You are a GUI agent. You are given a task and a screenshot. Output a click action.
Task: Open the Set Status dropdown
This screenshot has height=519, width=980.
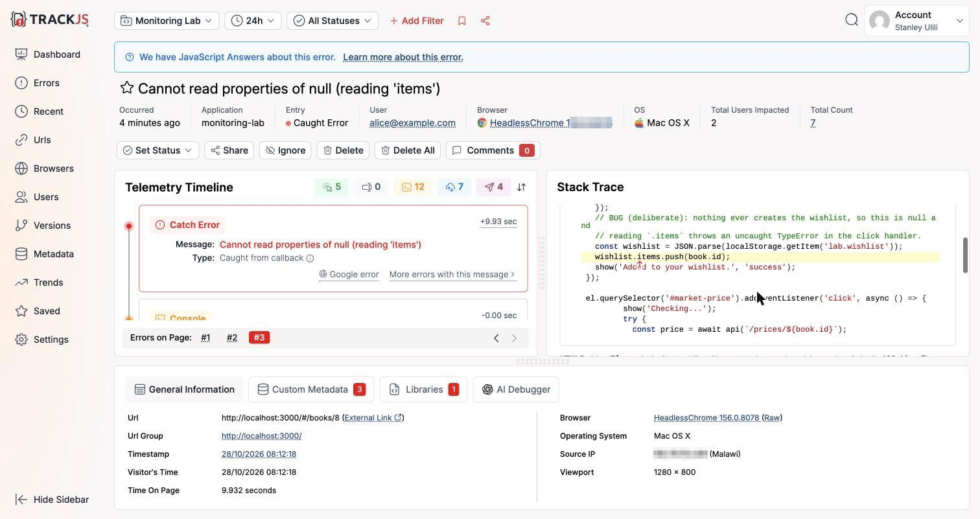tap(157, 150)
